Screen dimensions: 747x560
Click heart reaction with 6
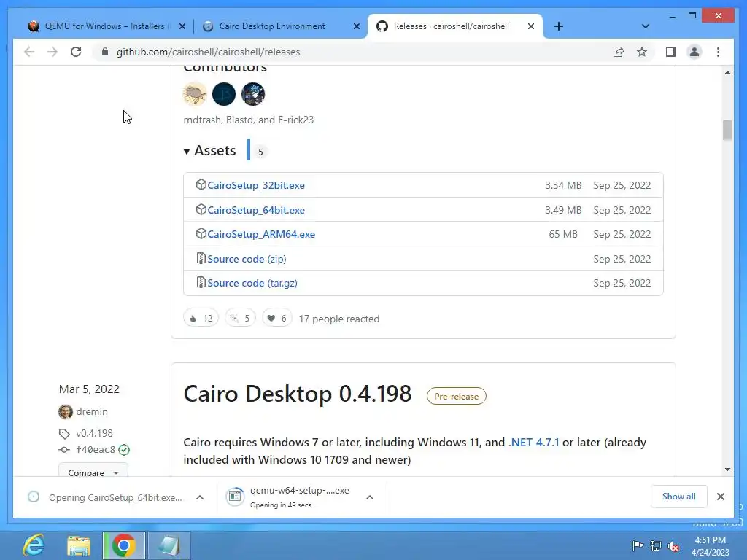pyautogui.click(x=276, y=318)
